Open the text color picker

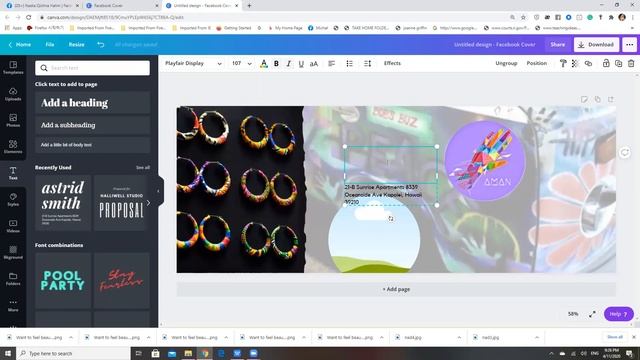point(264,64)
